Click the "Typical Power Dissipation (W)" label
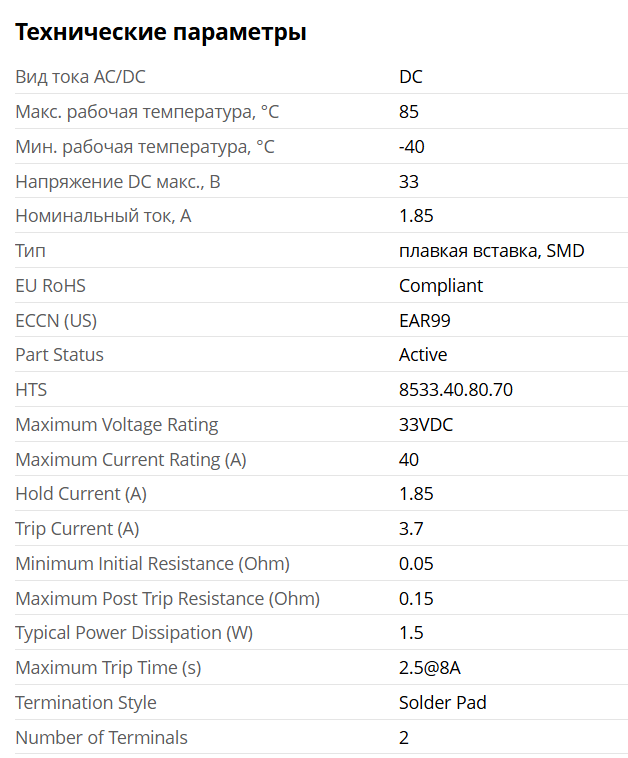This screenshot has width=628, height=758. (134, 633)
